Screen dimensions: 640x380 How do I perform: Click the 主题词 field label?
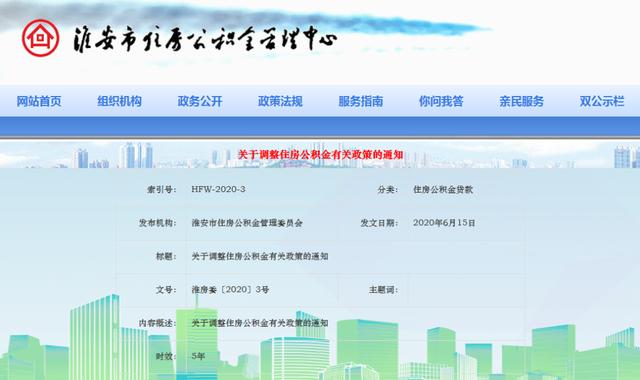[384, 290]
